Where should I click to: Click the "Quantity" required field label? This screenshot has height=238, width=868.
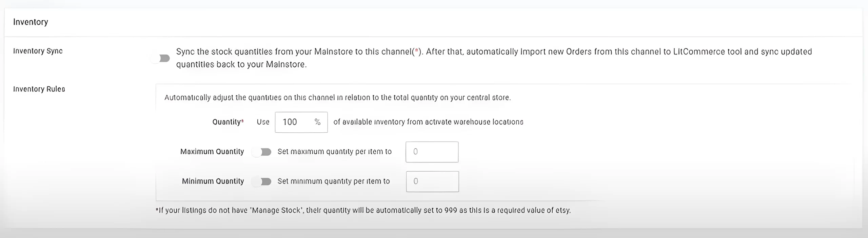[x=228, y=122]
